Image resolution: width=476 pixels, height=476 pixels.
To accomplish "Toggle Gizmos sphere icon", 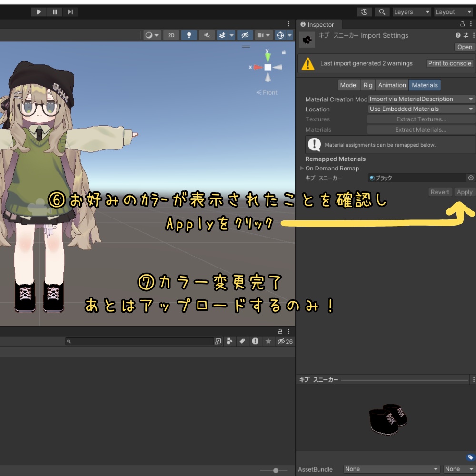I will point(280,35).
